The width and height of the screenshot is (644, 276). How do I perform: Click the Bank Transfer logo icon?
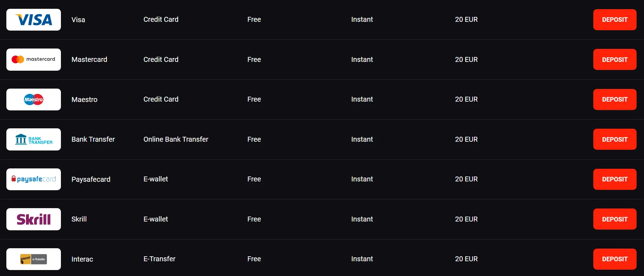coord(33,140)
